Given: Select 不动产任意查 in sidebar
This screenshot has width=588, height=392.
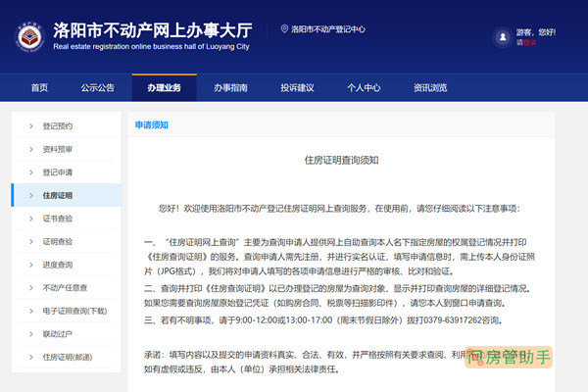Looking at the screenshot, I should click(65, 288).
